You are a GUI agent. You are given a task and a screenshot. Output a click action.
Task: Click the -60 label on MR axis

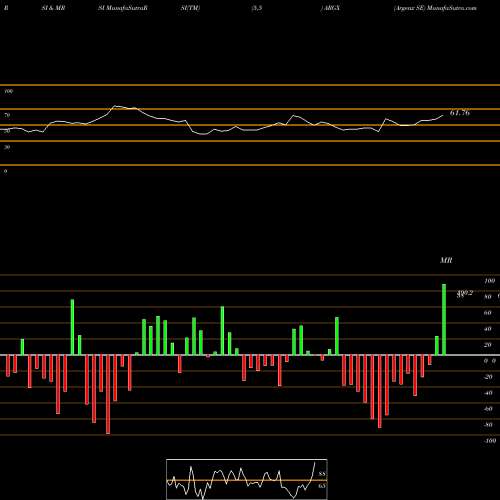[488, 409]
